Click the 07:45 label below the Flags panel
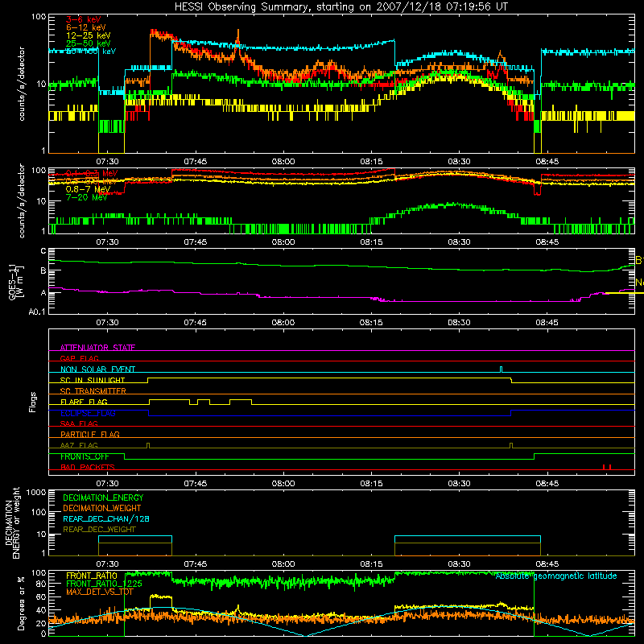This screenshot has height=644, width=644. click(x=195, y=484)
